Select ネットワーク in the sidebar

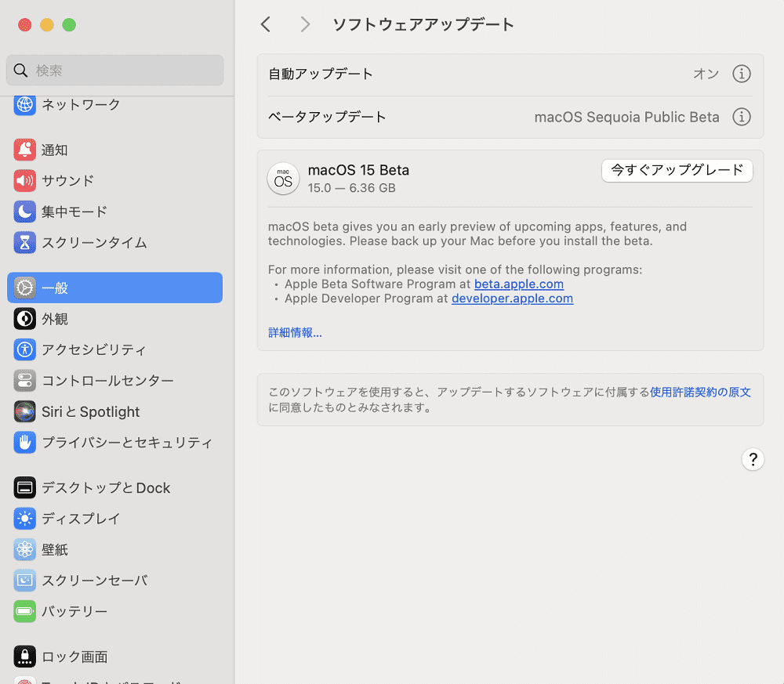click(x=115, y=104)
